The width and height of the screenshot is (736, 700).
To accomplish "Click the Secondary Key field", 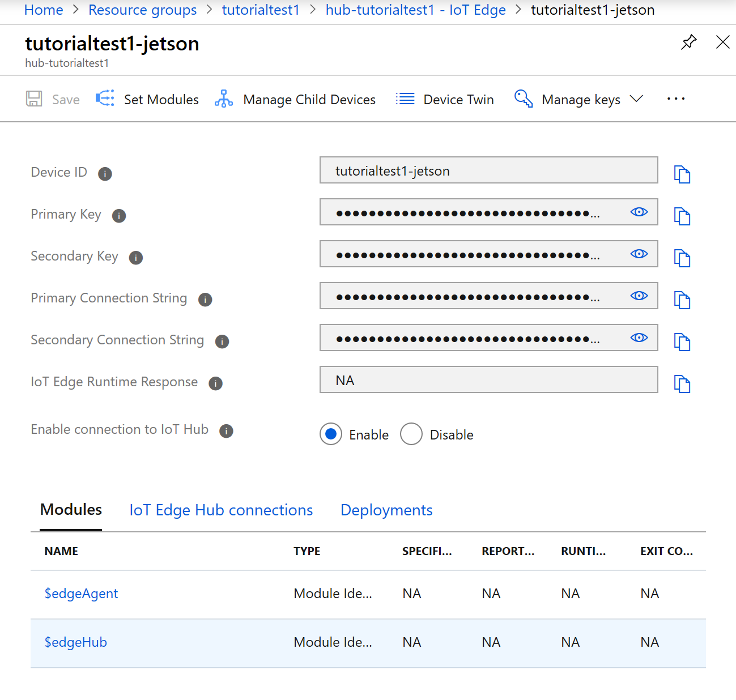I will click(489, 254).
